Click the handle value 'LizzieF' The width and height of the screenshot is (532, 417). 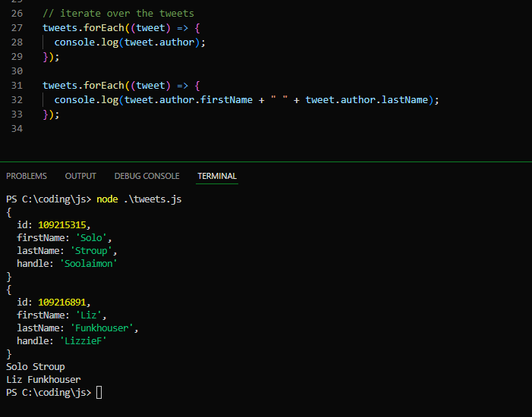coord(83,340)
